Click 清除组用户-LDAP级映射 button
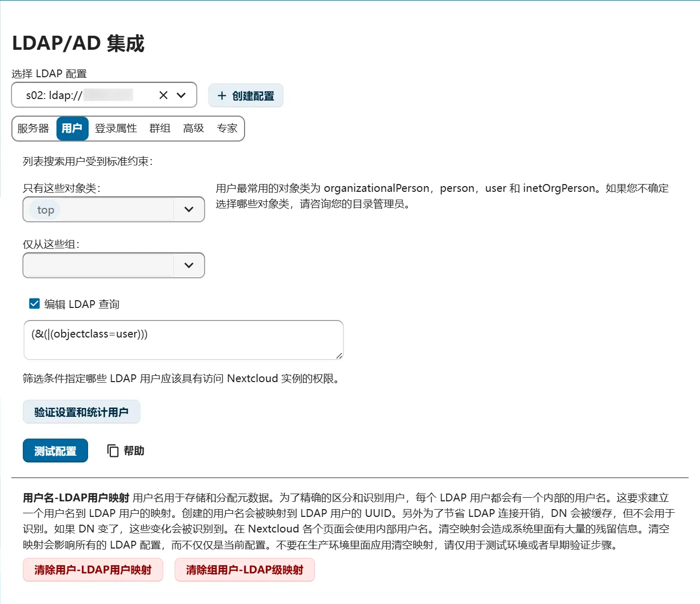Screen dimensions: 700x604 click(x=245, y=569)
